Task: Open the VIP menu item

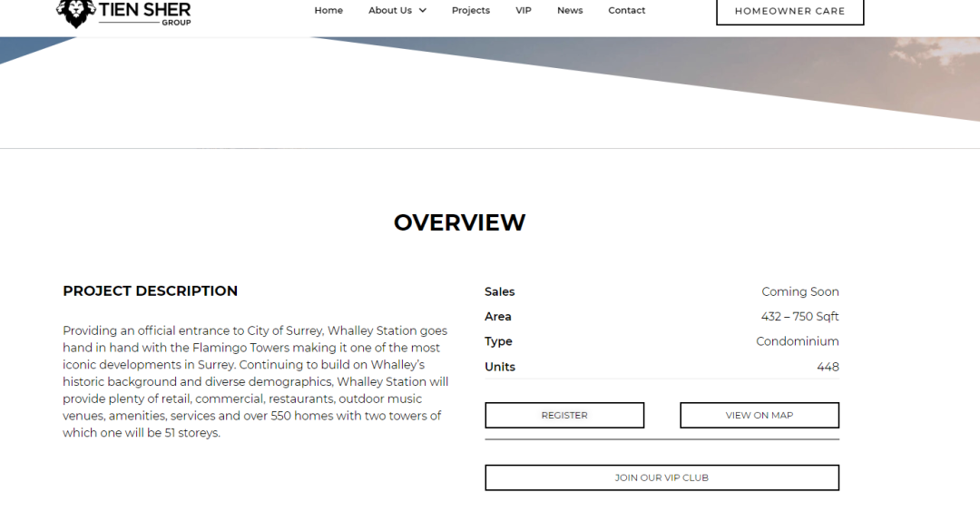Action: point(524,10)
